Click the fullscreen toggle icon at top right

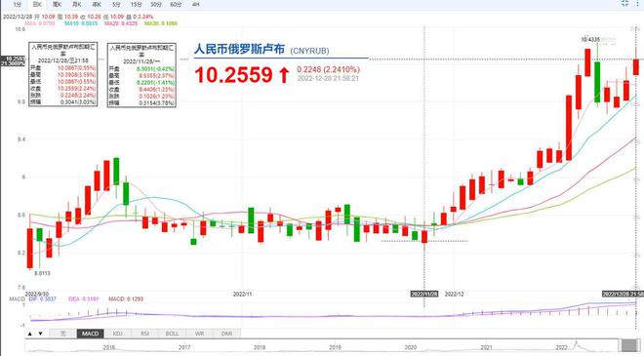(x=624, y=3)
